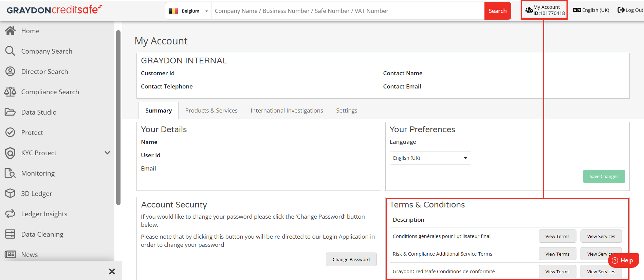View Terms for GraydonCreditsafe Conditions de conformité
This screenshot has width=644, height=280.
tap(557, 272)
